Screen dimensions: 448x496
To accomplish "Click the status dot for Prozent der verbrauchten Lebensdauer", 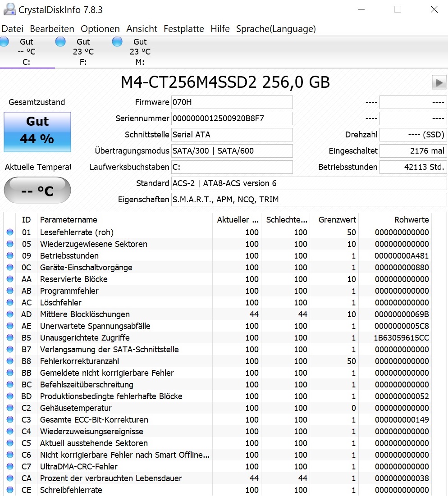I will click(10, 478).
